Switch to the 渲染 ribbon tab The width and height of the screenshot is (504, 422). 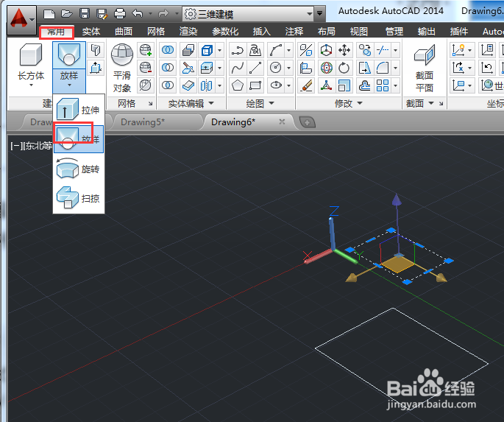point(188,32)
